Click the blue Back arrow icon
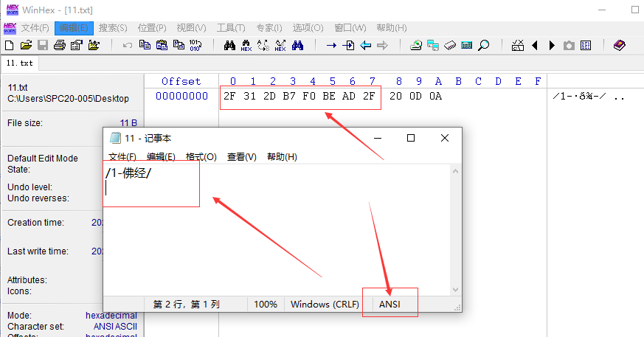The image size is (644, 337). (x=366, y=45)
